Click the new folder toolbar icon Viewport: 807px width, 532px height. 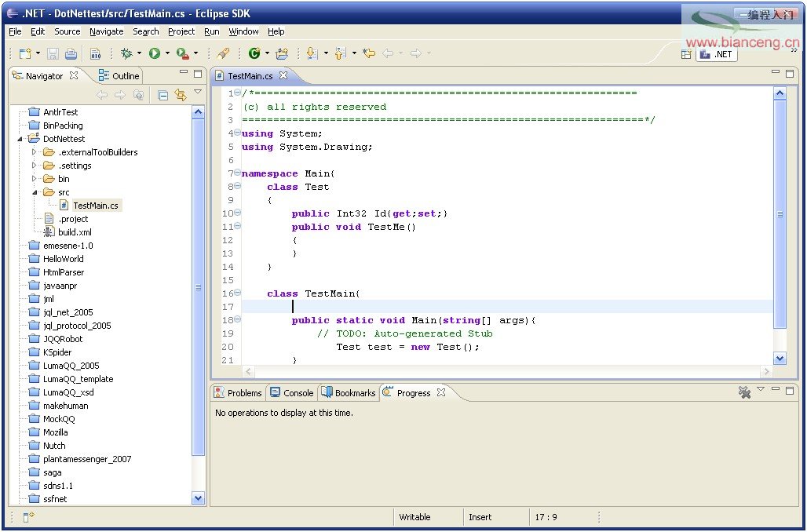(x=282, y=53)
